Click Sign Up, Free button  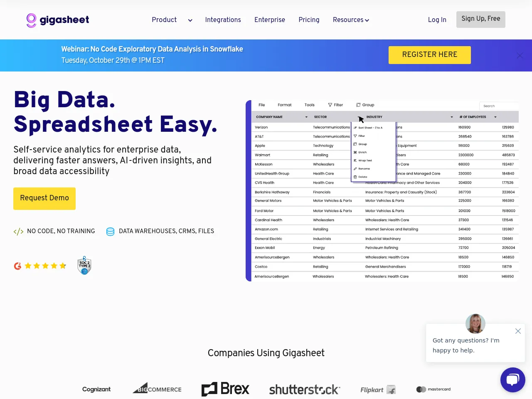click(480, 19)
